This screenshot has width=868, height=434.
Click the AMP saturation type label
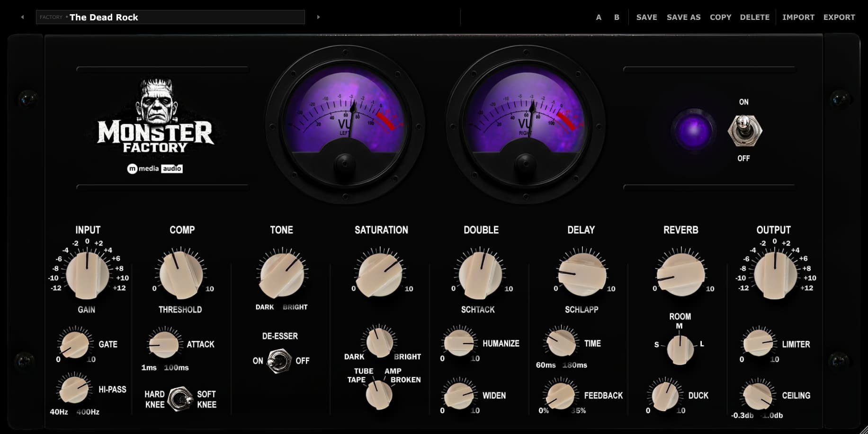click(393, 371)
